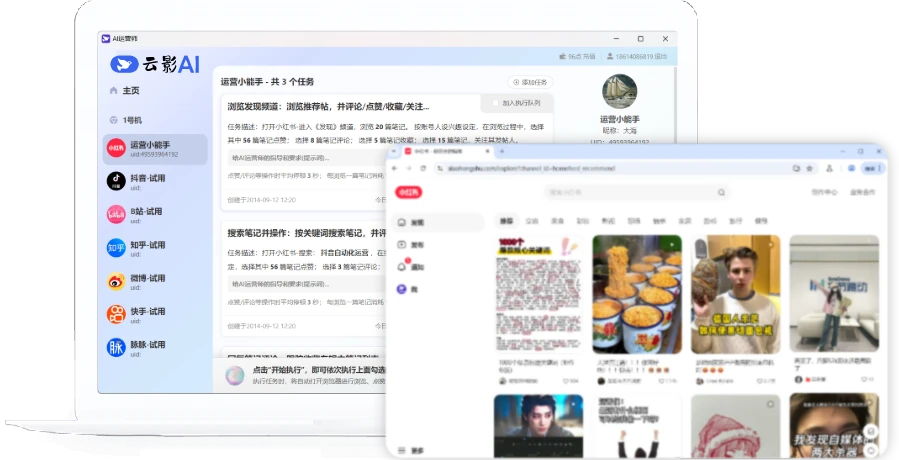Click the 通知 bell icon in Xiaohongshu
The width and height of the screenshot is (899, 460).
[x=402, y=267]
